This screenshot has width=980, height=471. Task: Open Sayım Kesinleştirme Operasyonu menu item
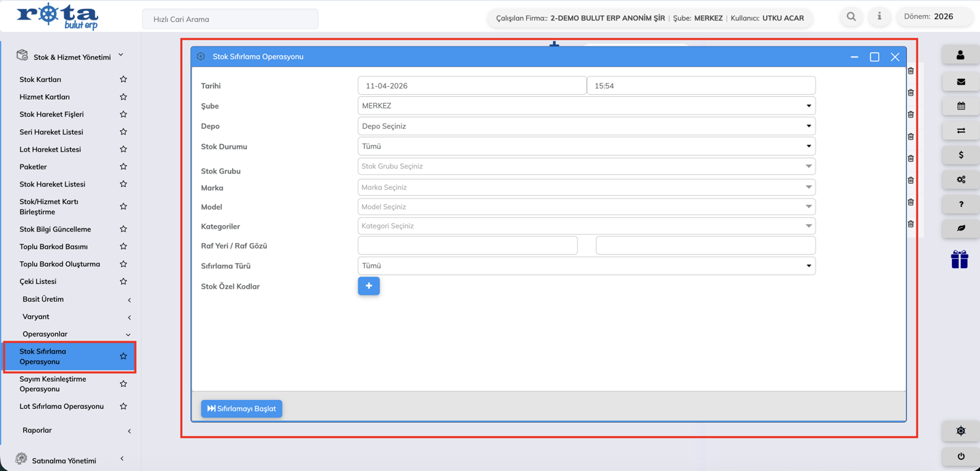53,384
